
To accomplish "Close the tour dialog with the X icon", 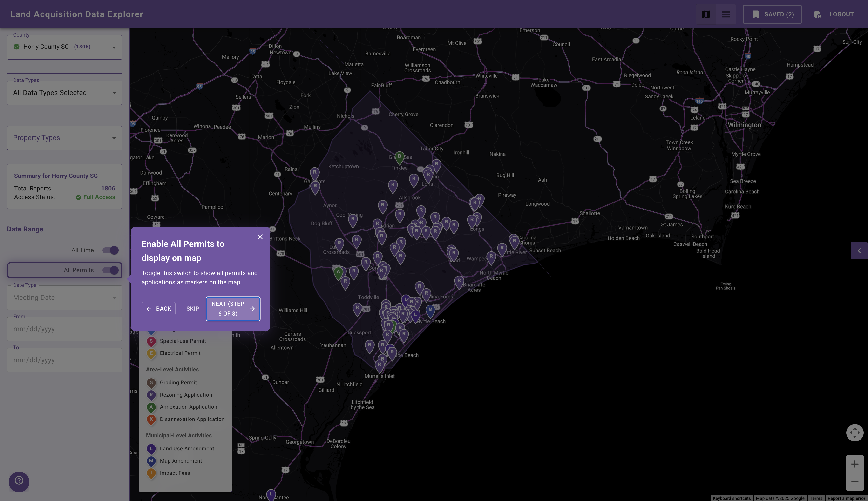I will (x=260, y=236).
